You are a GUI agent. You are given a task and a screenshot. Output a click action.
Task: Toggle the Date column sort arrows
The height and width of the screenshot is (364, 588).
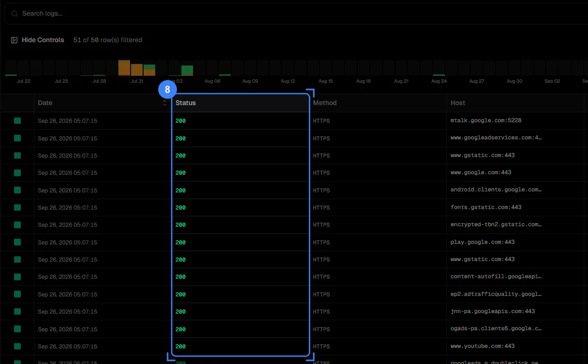[164, 103]
